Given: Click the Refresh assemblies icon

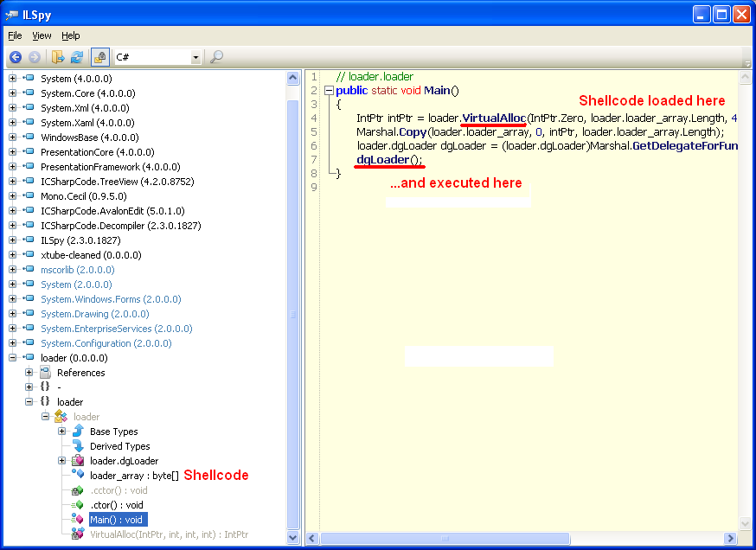Looking at the screenshot, I should [77, 57].
